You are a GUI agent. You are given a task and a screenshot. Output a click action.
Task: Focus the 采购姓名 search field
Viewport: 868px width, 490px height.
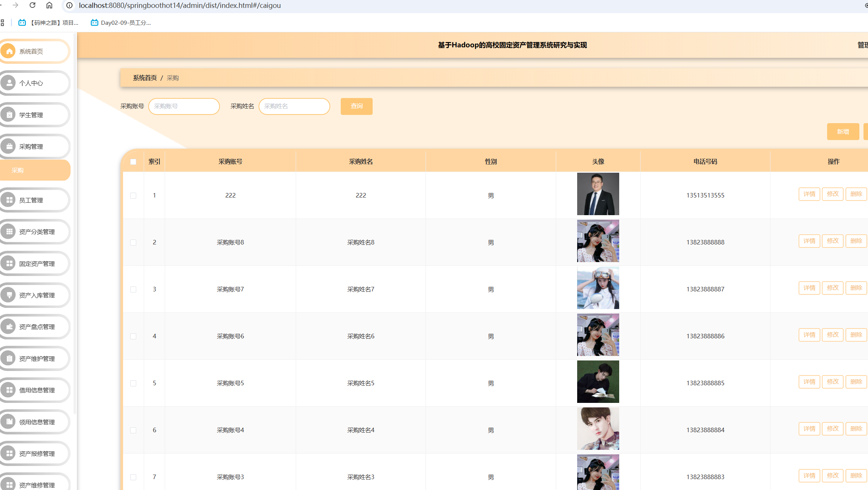(294, 106)
